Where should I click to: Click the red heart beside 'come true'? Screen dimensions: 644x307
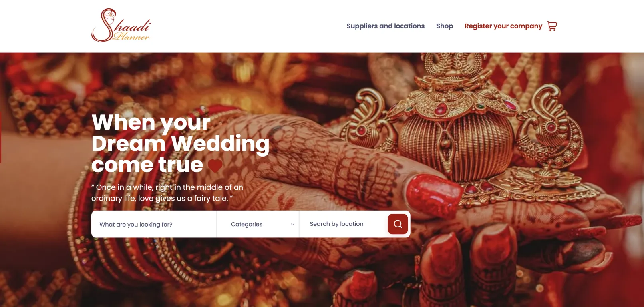[x=215, y=165]
